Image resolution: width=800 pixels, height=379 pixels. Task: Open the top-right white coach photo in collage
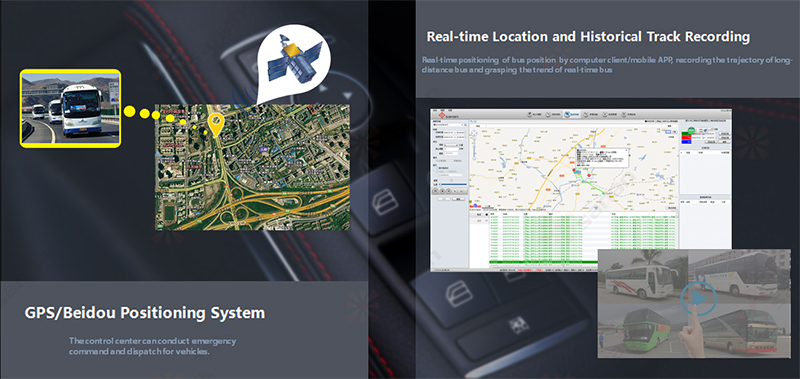pos(740,275)
